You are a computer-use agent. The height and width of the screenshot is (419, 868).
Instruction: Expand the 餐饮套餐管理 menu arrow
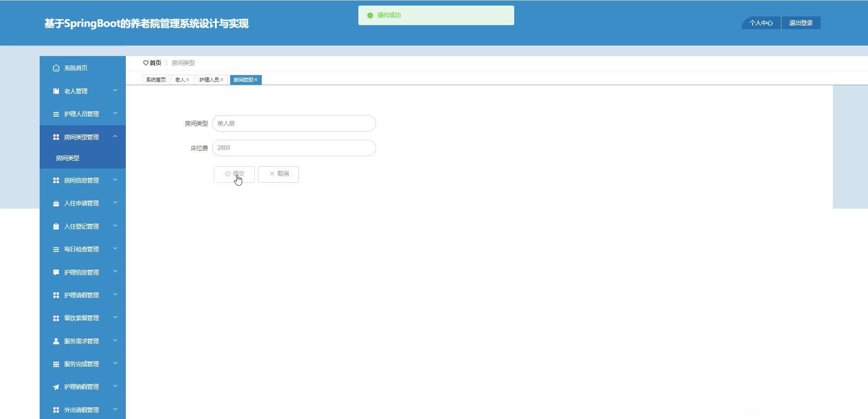pos(115,317)
